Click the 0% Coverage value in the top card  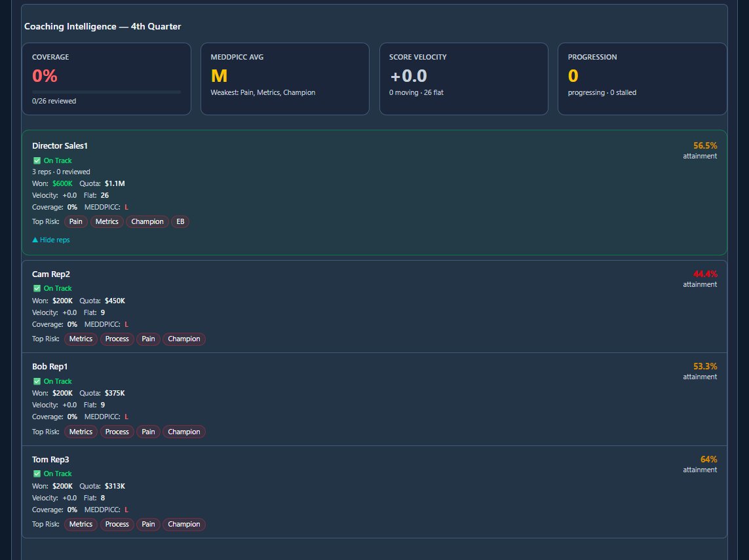coord(45,76)
